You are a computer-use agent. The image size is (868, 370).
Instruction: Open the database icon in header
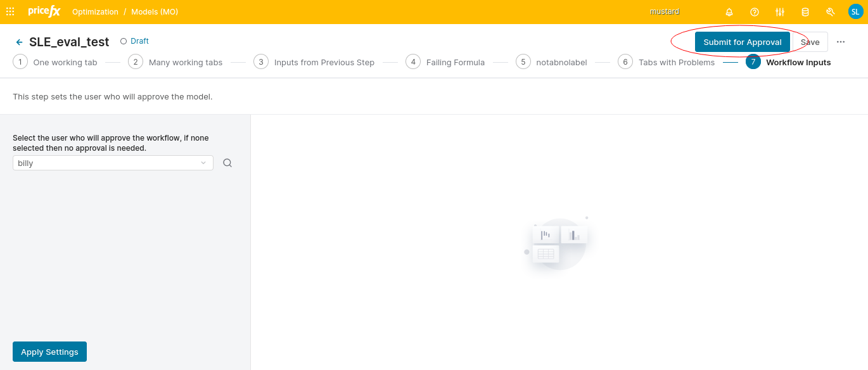[x=805, y=12]
